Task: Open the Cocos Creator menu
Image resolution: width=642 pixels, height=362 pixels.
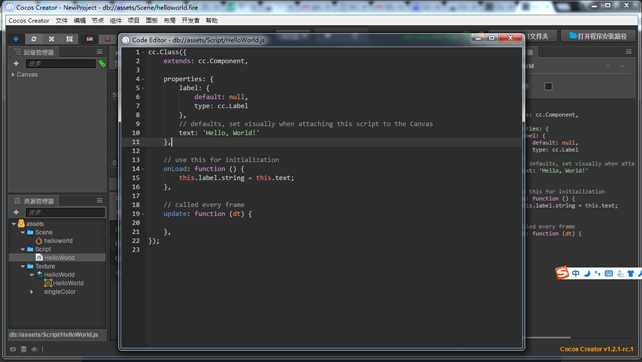Action: pos(29,20)
